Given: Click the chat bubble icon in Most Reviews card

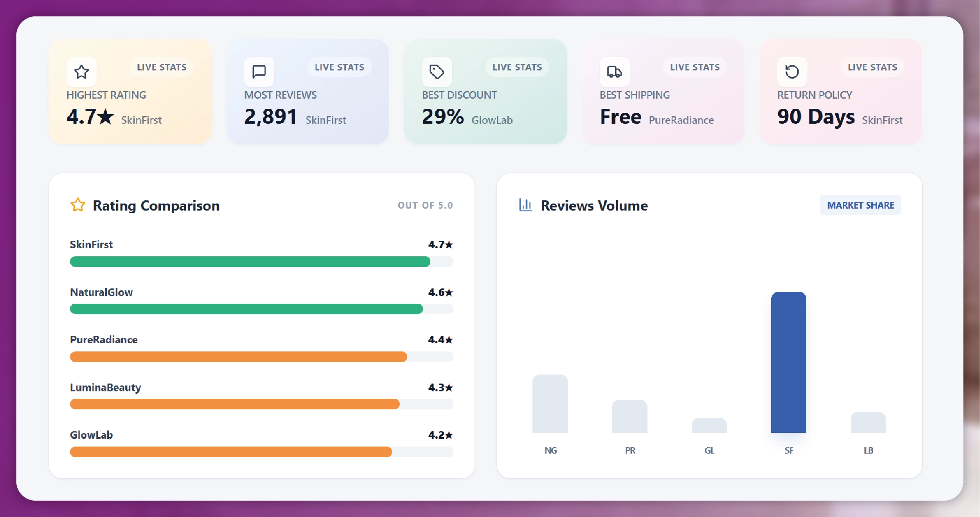Looking at the screenshot, I should pyautogui.click(x=259, y=72).
